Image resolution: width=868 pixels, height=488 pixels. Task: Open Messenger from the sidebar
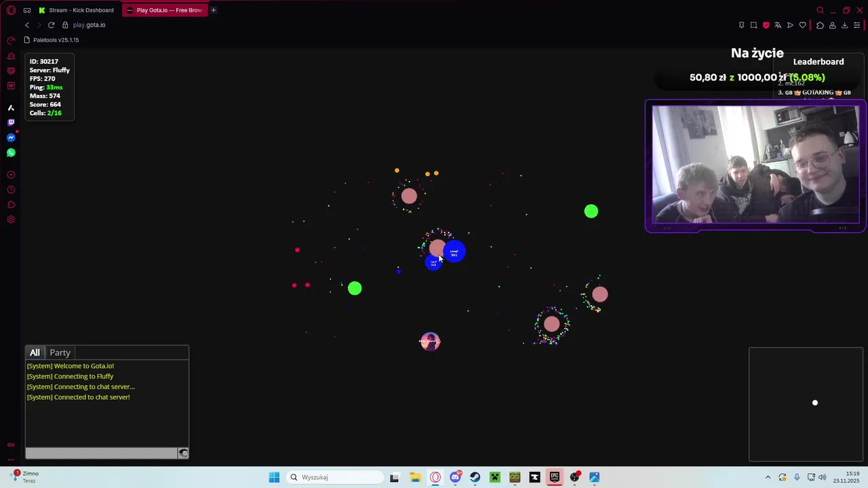point(11,138)
